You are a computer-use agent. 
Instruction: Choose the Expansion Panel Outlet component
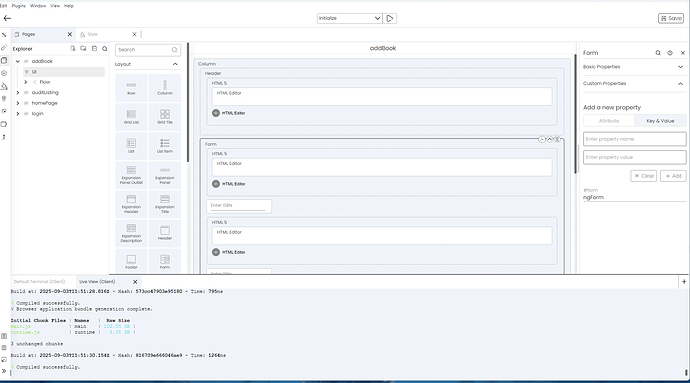[131, 175]
